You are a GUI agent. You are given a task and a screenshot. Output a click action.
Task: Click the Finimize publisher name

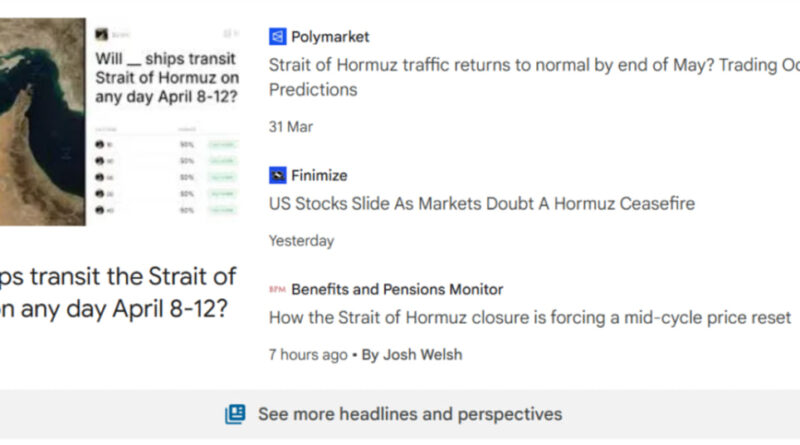coord(319,176)
